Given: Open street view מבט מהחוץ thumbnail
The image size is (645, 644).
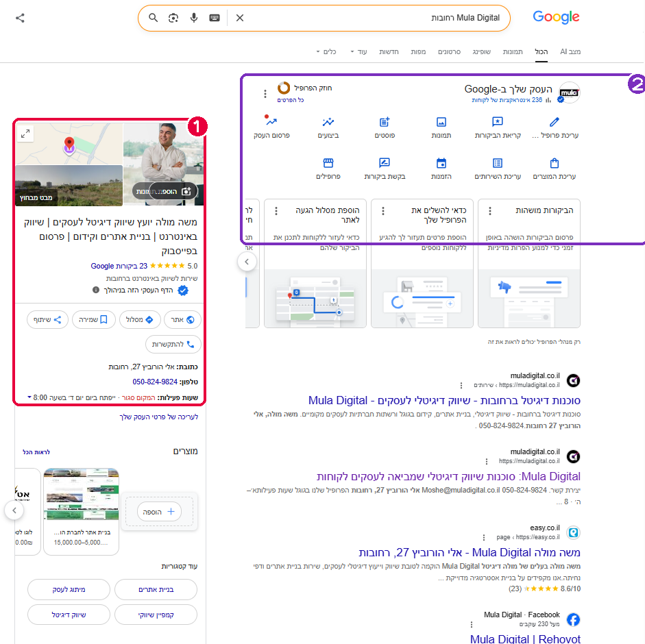Looking at the screenshot, I should tap(69, 186).
